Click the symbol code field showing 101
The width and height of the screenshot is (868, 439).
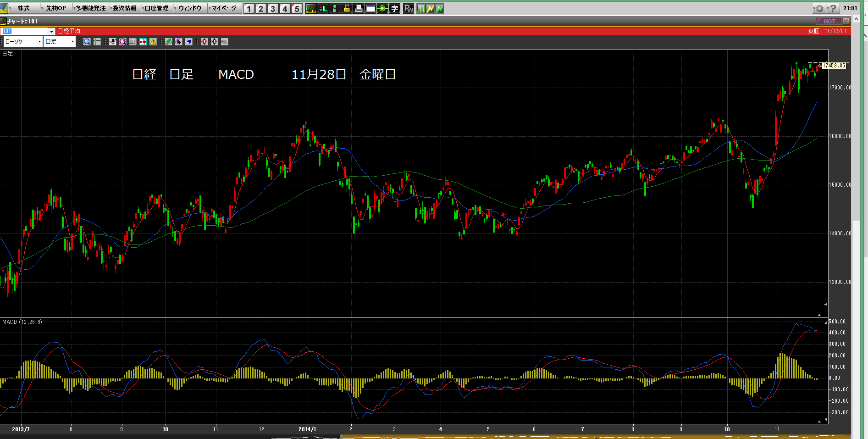(25, 31)
